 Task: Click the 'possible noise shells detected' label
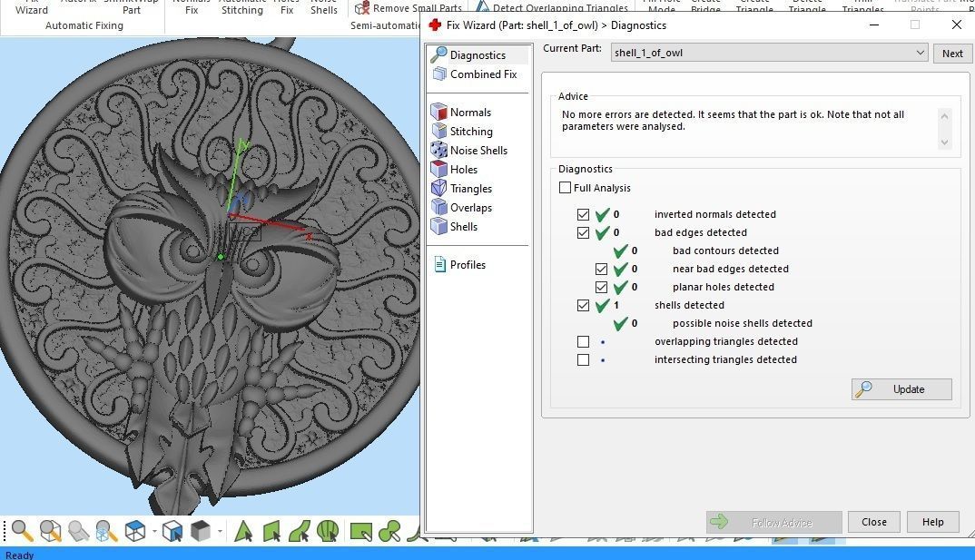pos(742,323)
